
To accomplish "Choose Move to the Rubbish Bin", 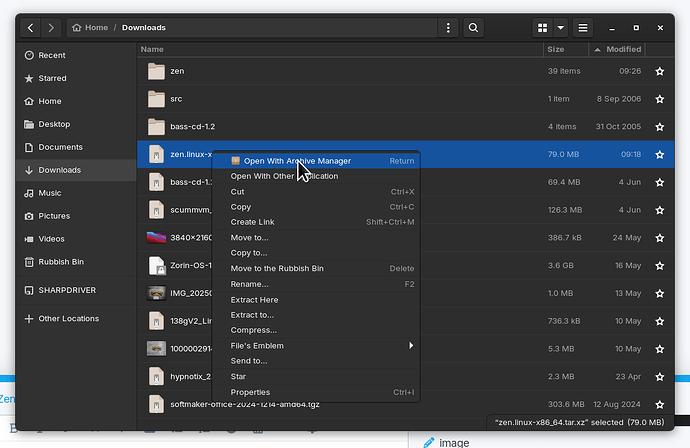I will coord(316,268).
